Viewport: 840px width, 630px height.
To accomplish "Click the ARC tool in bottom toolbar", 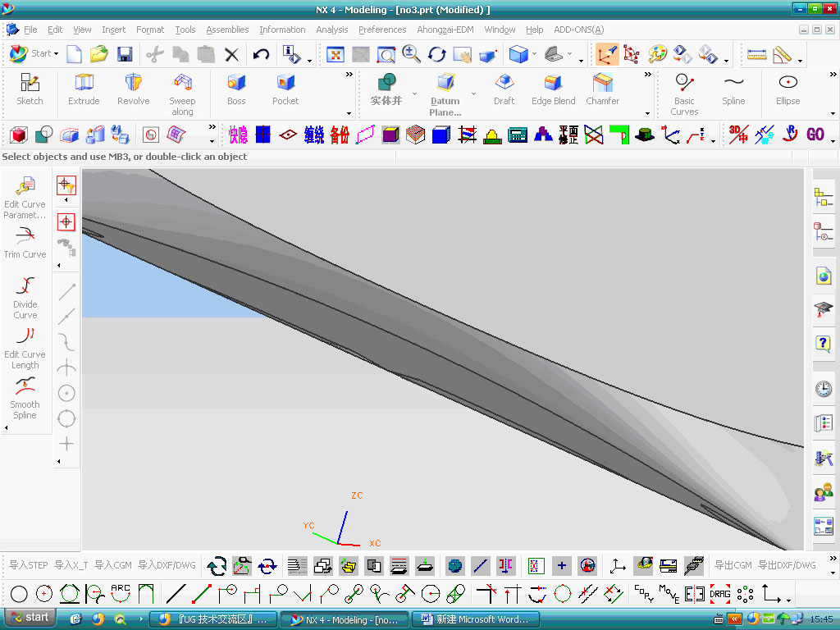I will (x=121, y=594).
